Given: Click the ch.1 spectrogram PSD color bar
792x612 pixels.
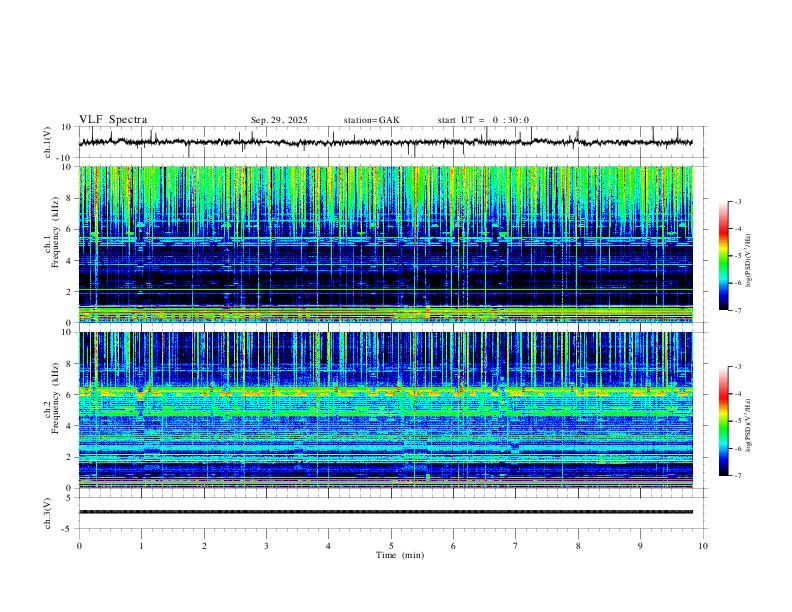Looking at the screenshot, I should tap(724, 256).
